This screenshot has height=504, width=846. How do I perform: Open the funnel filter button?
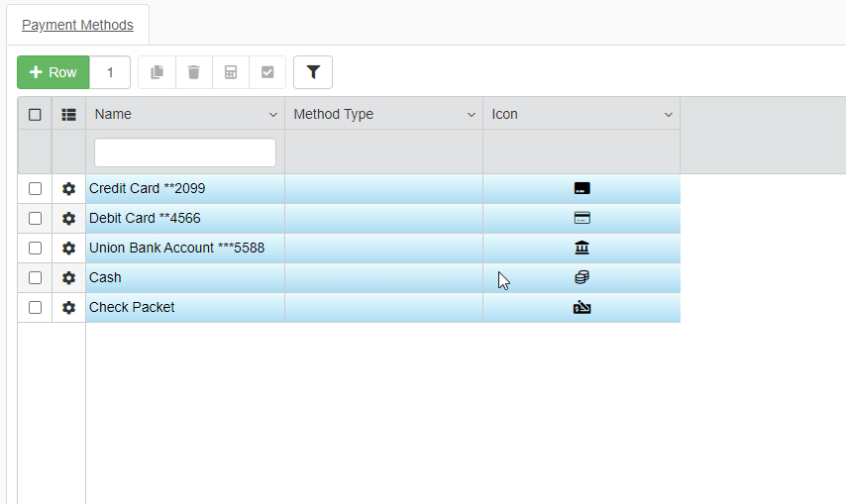tap(313, 72)
